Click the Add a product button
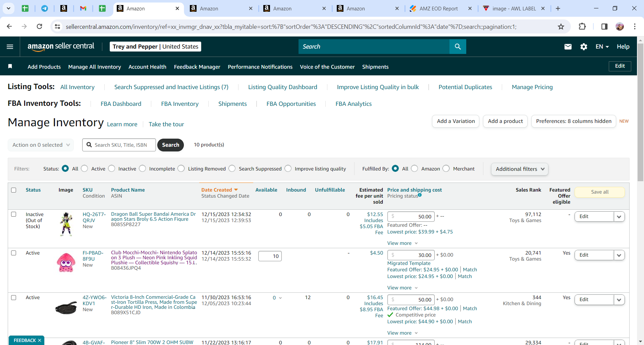The height and width of the screenshot is (345, 644). coord(505,121)
